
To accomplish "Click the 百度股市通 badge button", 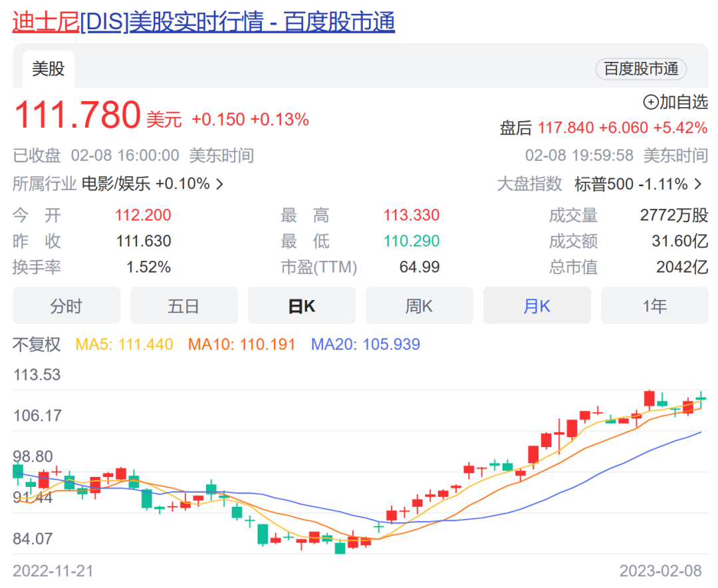I will [x=641, y=69].
